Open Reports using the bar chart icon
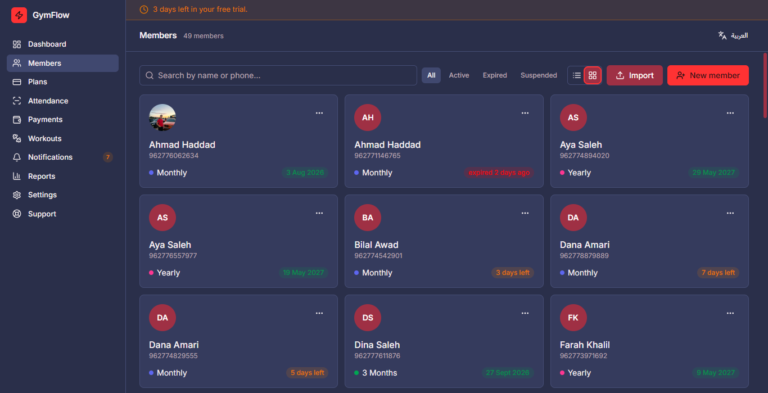Image resolution: width=768 pixels, height=393 pixels. coord(17,176)
